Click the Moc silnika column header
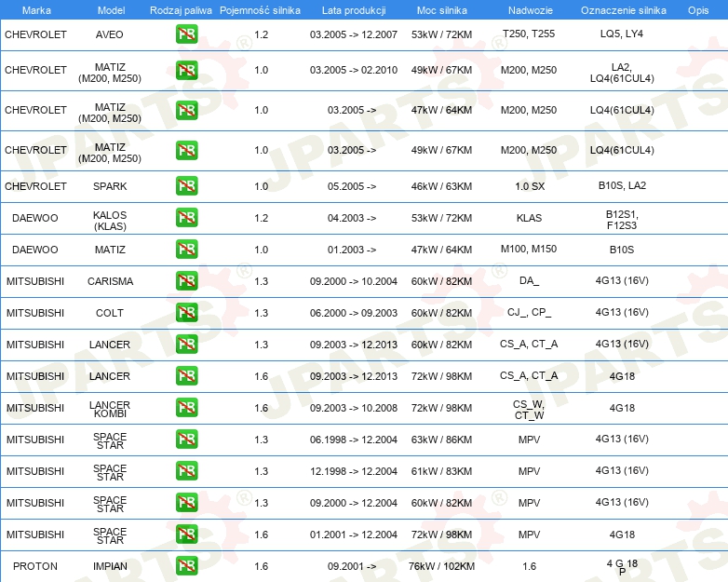Image resolution: width=728 pixels, height=582 pixels. pos(442,10)
